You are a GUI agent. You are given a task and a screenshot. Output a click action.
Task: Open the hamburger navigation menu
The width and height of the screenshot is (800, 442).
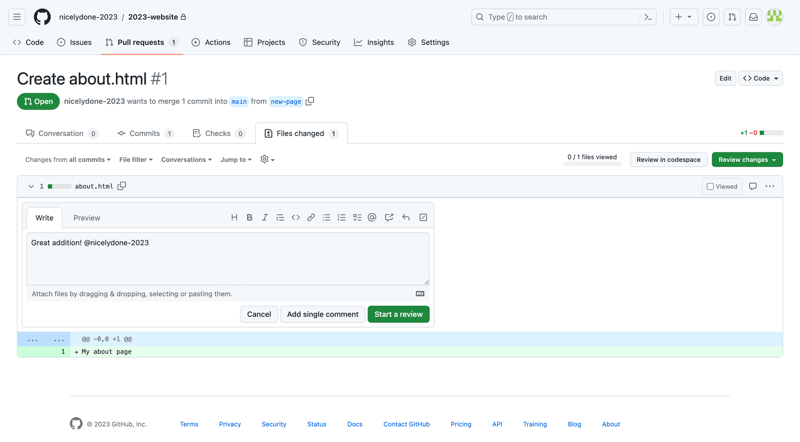(17, 17)
